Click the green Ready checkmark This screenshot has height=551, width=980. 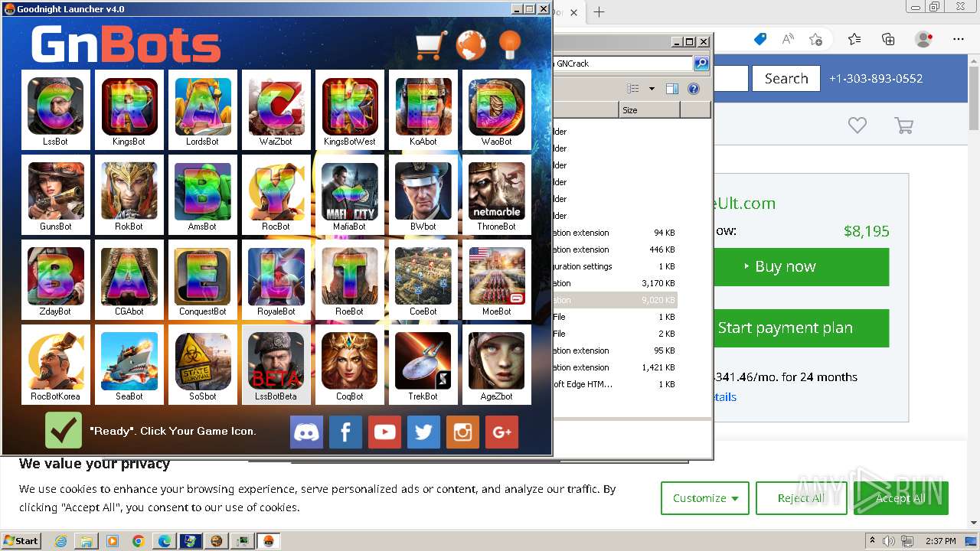64,430
